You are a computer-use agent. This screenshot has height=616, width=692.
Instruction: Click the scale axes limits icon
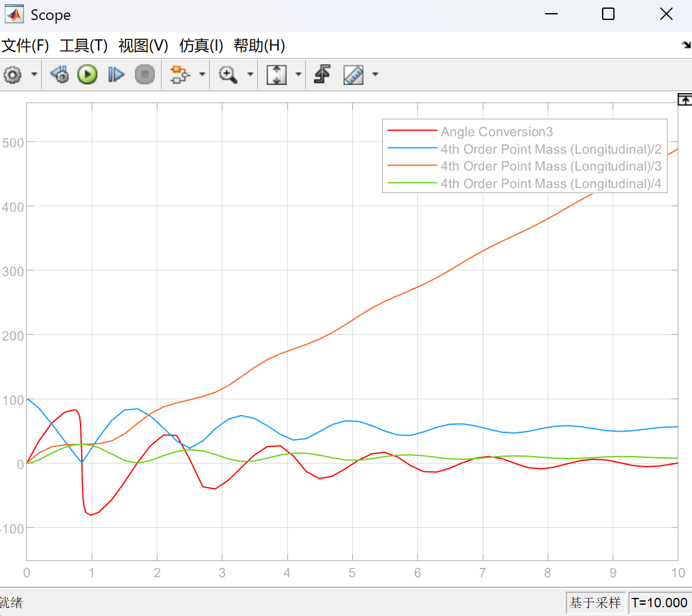277,74
